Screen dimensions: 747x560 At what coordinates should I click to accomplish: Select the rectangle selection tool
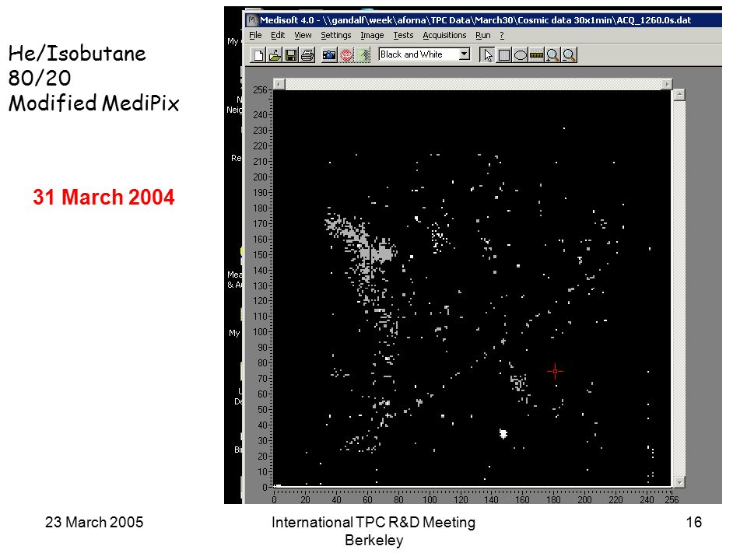pos(503,55)
